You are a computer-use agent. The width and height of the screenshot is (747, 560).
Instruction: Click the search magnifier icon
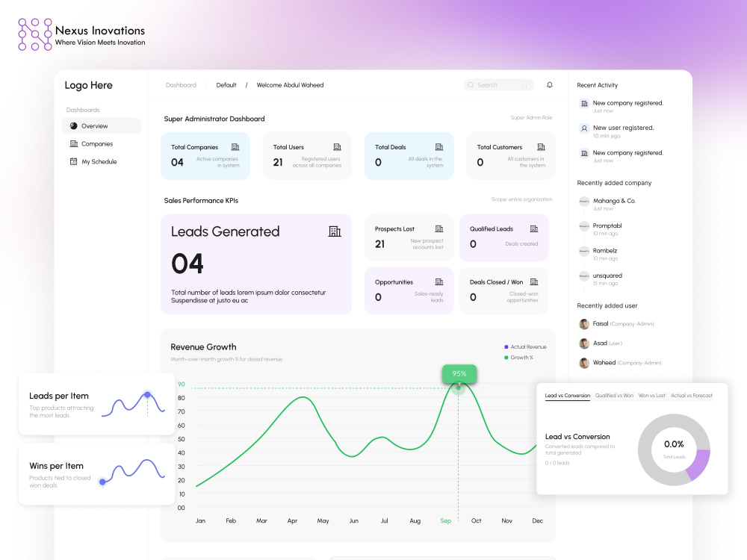click(471, 85)
